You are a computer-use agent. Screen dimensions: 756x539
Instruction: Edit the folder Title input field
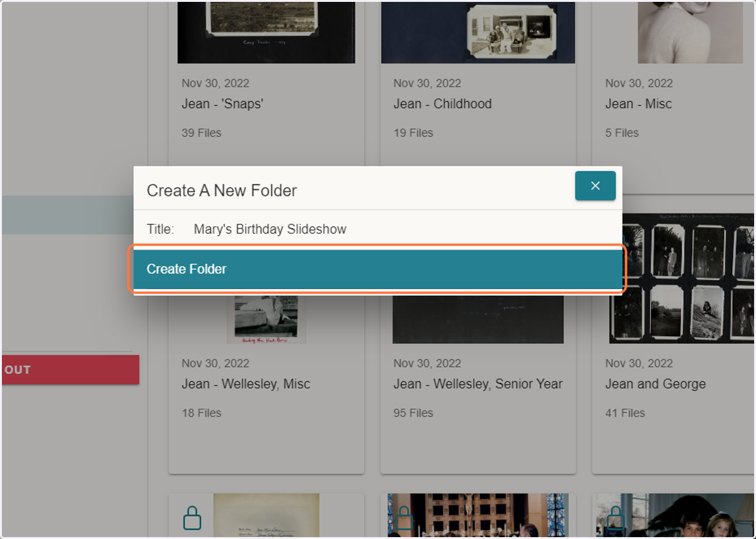pos(403,229)
